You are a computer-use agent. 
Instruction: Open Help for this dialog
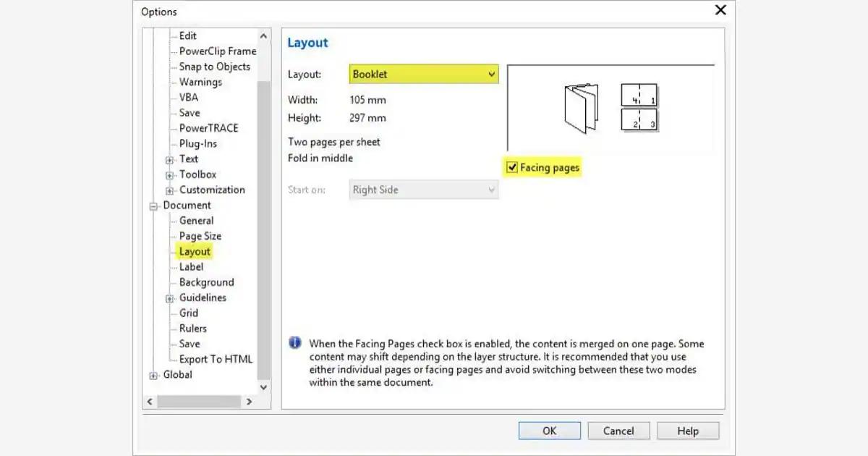[687, 431]
